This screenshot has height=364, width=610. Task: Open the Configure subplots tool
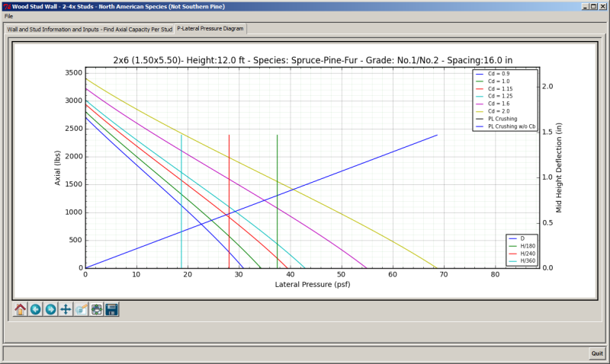97,310
